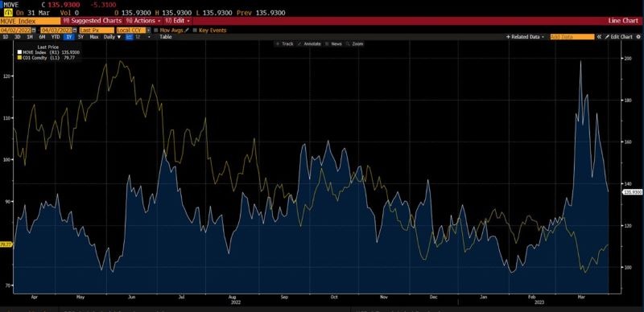Click white MOVE Index legend swatch

click(x=19, y=52)
